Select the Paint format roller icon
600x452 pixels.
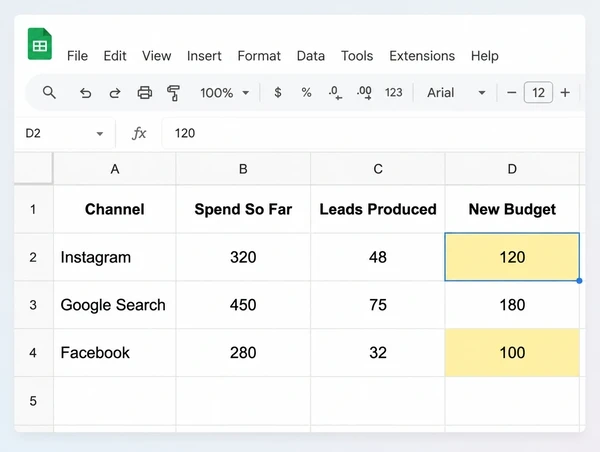click(173, 93)
